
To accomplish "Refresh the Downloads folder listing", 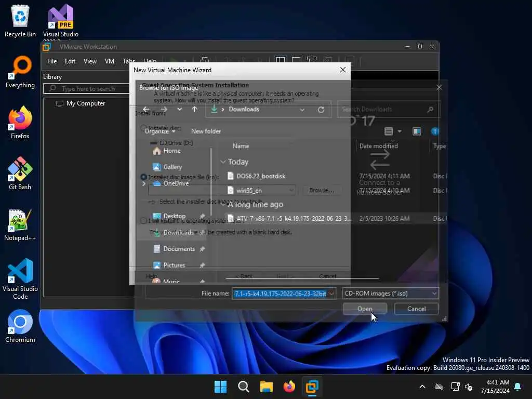I will pos(321,110).
